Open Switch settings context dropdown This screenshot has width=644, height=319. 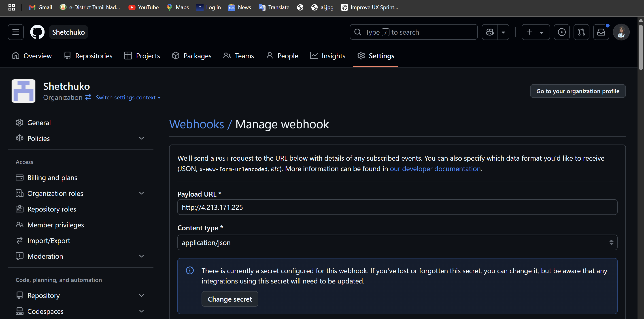[128, 97]
